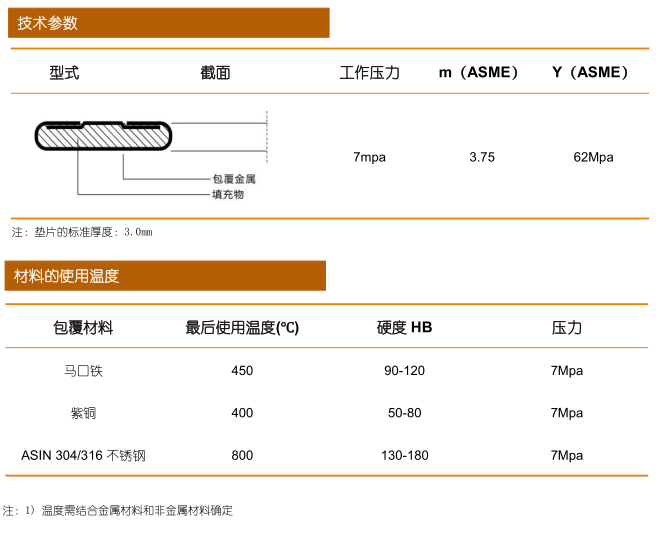Click the 紫铜 material row label
Viewport: 664px width, 541px height.
(83, 413)
